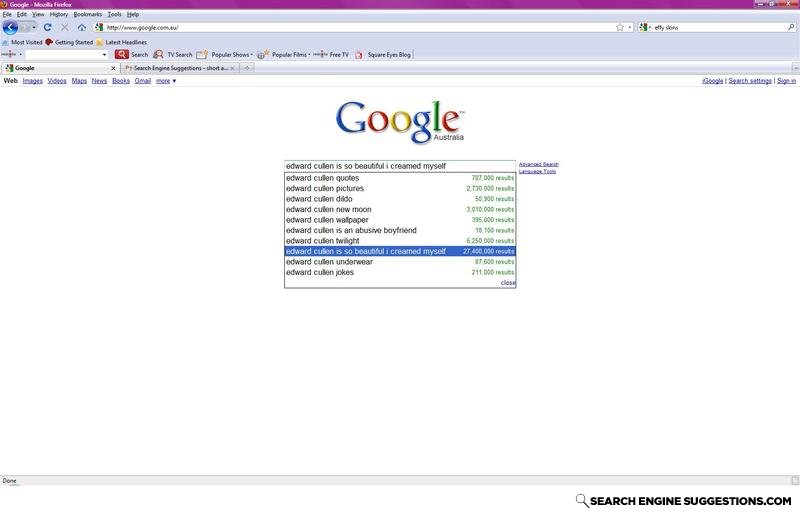800x512 pixels.
Task: Open TV Search from the toolbar
Action: [173, 55]
